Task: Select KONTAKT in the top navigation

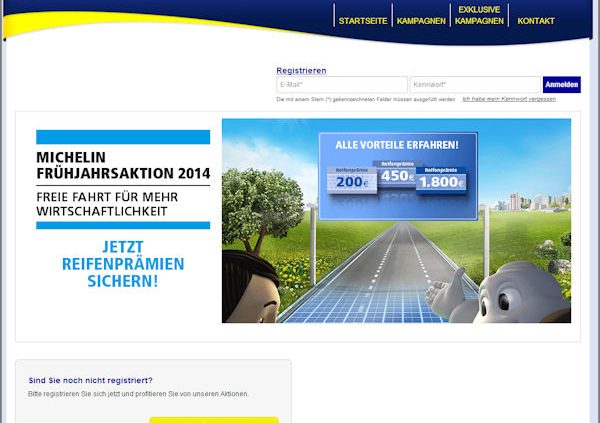Action: click(536, 21)
